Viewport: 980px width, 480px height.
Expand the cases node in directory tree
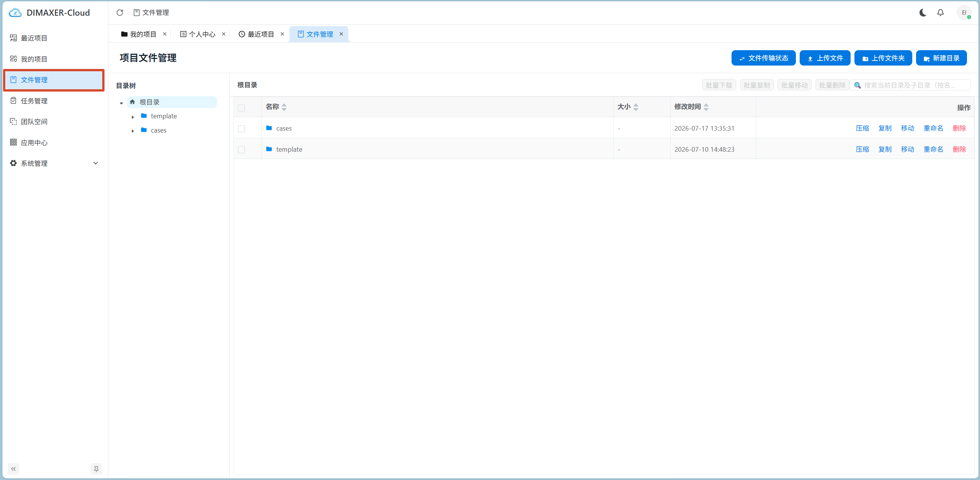tap(133, 131)
